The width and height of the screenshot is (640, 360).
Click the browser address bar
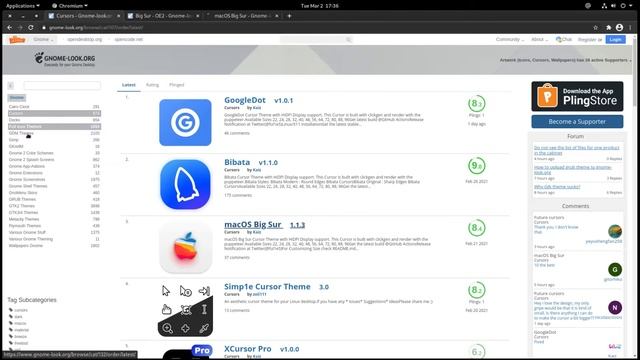click(314, 27)
